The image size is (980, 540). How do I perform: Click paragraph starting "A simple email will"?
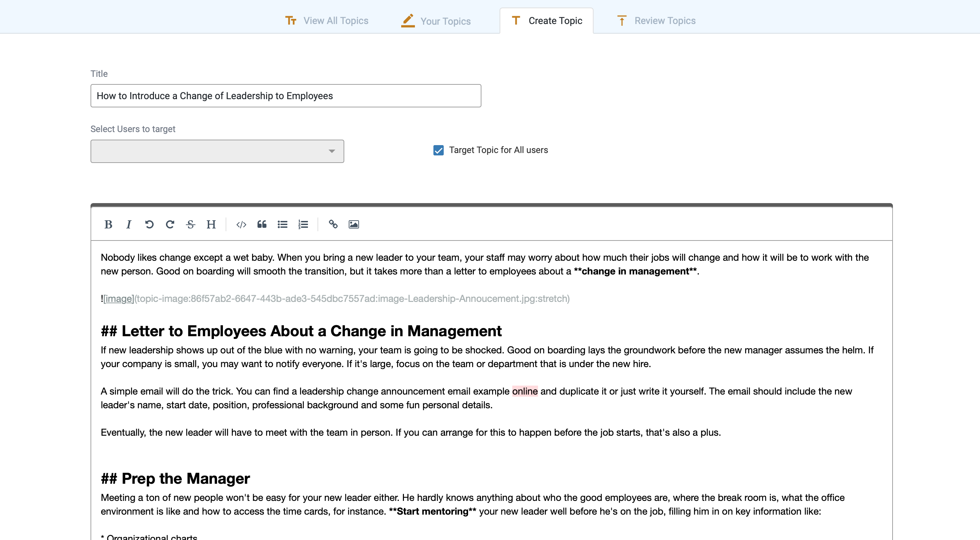[x=476, y=398]
